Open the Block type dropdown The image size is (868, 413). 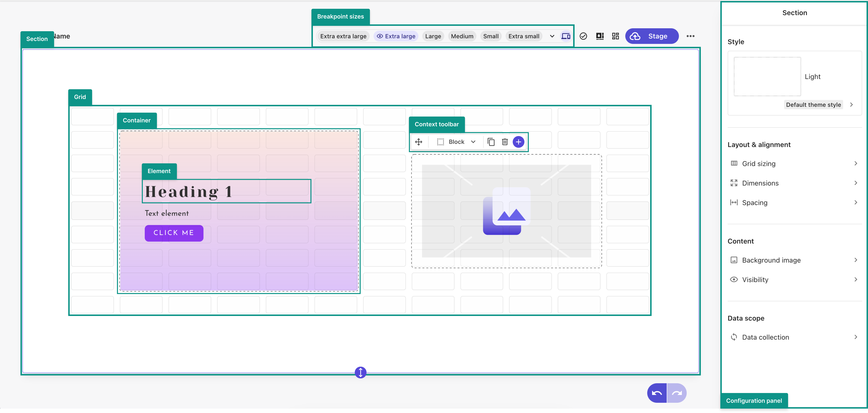coord(457,142)
